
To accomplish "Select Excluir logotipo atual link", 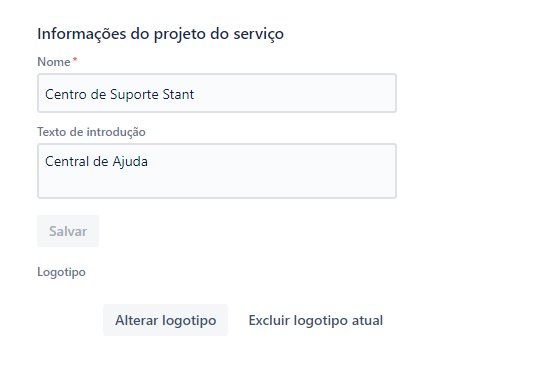I will (x=316, y=320).
